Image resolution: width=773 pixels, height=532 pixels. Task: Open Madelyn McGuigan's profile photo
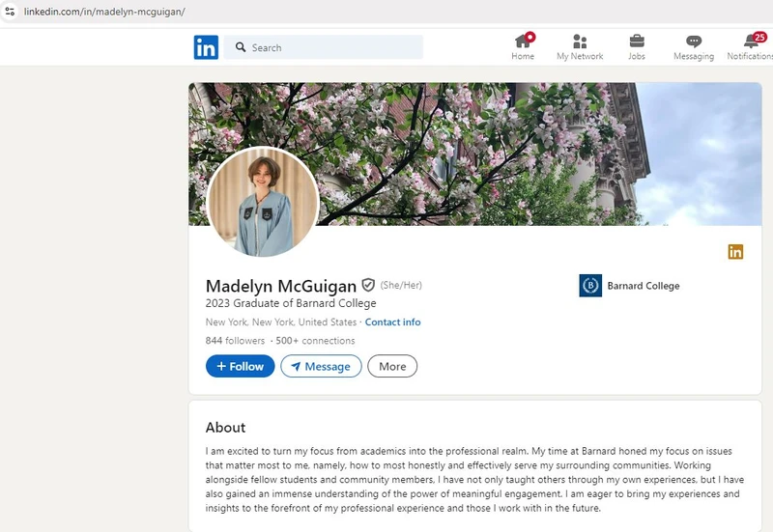(263, 202)
